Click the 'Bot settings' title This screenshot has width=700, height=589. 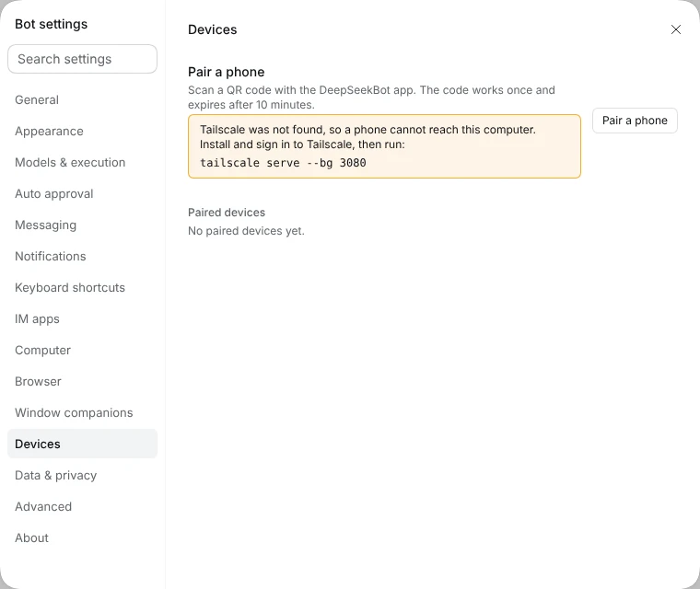52,24
